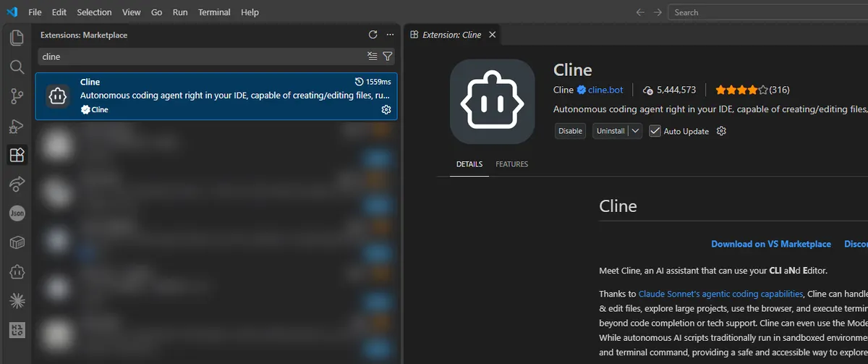Viewport: 868px width, 364px height.
Task: Open the bottom square-pattern activity bar icon
Action: (x=17, y=331)
